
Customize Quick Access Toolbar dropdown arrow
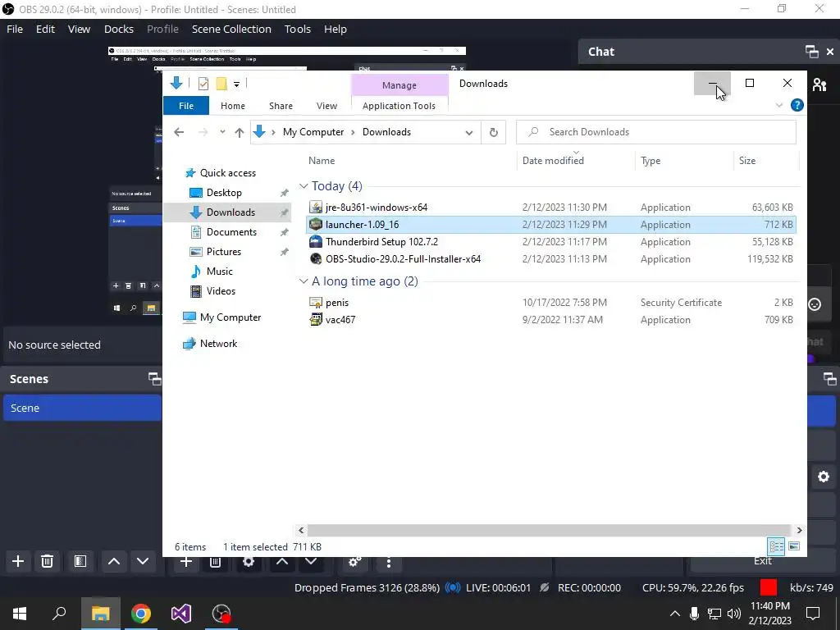click(236, 84)
